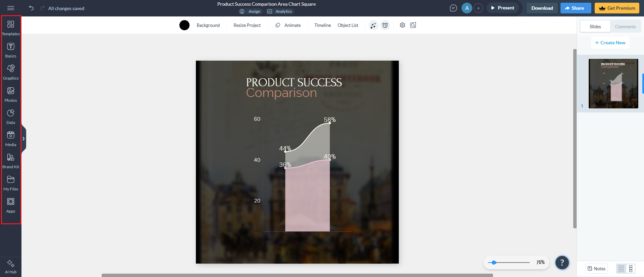Select slide 1 thumbnail
The image size is (644, 277).
click(x=613, y=84)
